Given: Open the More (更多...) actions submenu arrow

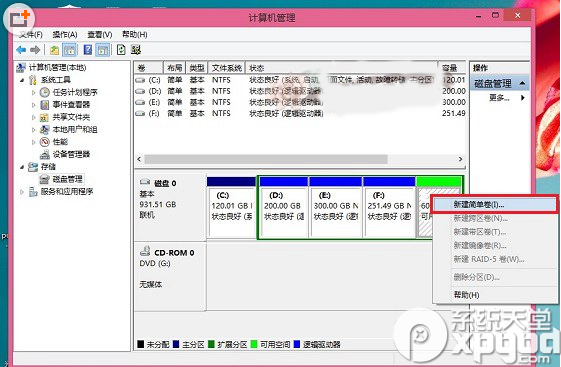Looking at the screenshot, I should click(x=523, y=98).
